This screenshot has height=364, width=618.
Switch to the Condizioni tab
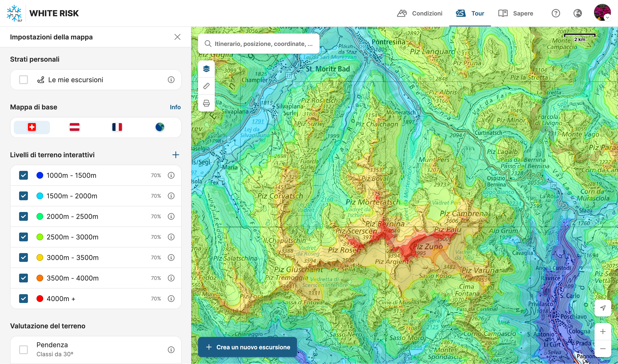click(420, 13)
